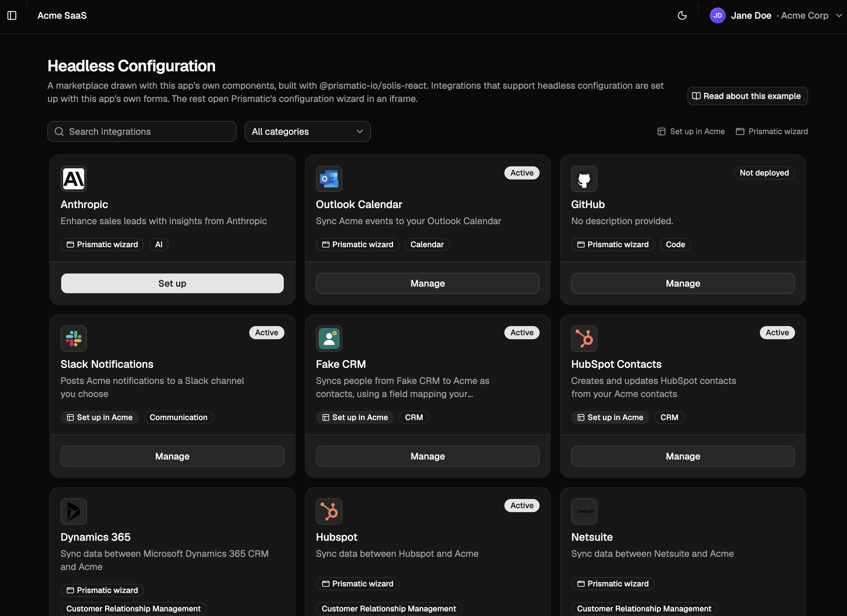Click the Anthropic logo icon
847x616 pixels.
pyautogui.click(x=74, y=179)
